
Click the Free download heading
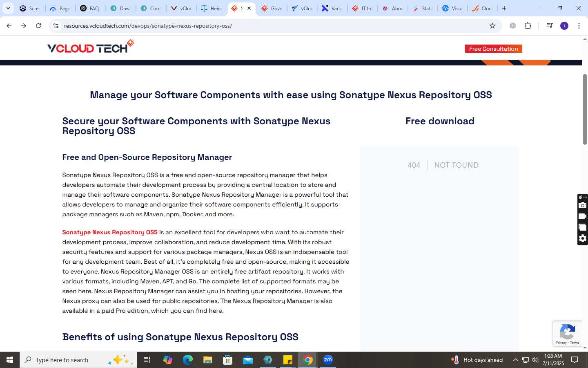pyautogui.click(x=440, y=121)
